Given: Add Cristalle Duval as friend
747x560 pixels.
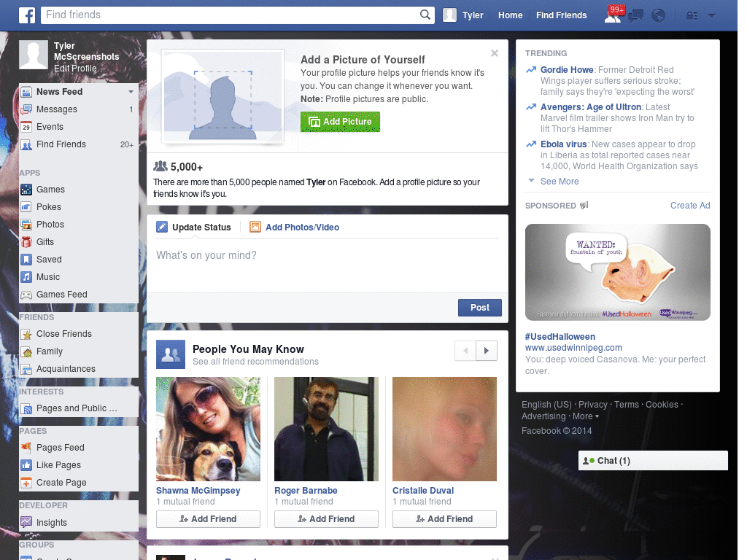Looking at the screenshot, I should (444, 519).
